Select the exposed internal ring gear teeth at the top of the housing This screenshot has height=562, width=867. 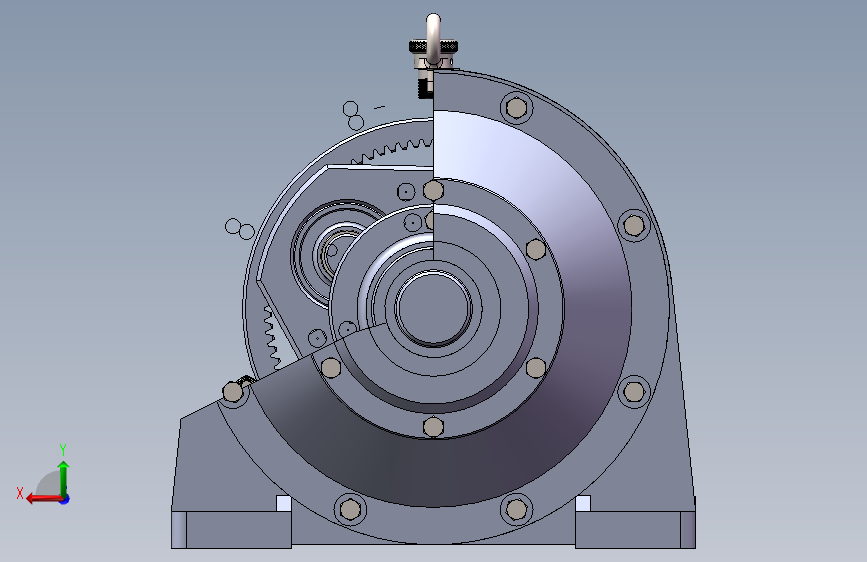[x=391, y=152]
